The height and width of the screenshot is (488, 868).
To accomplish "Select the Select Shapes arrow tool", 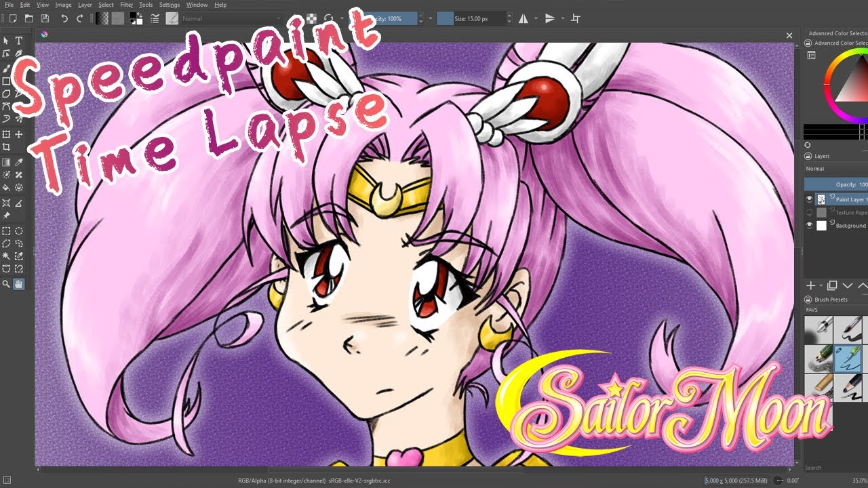I will click(6, 41).
